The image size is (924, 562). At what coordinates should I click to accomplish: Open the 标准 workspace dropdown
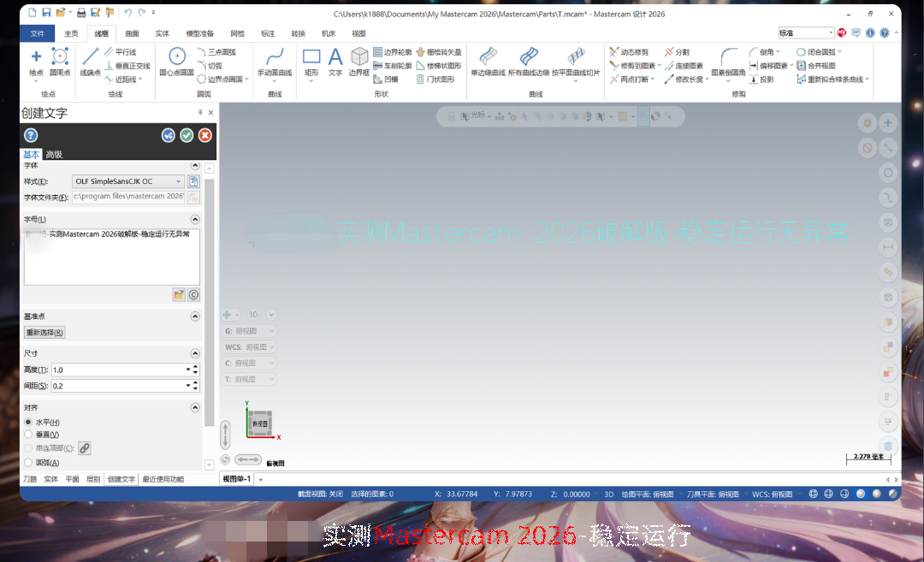806,33
